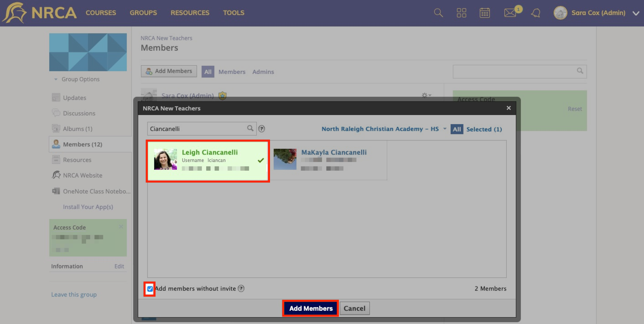
Task: Click help icon beside Add members without invite
Action: pos(241,288)
